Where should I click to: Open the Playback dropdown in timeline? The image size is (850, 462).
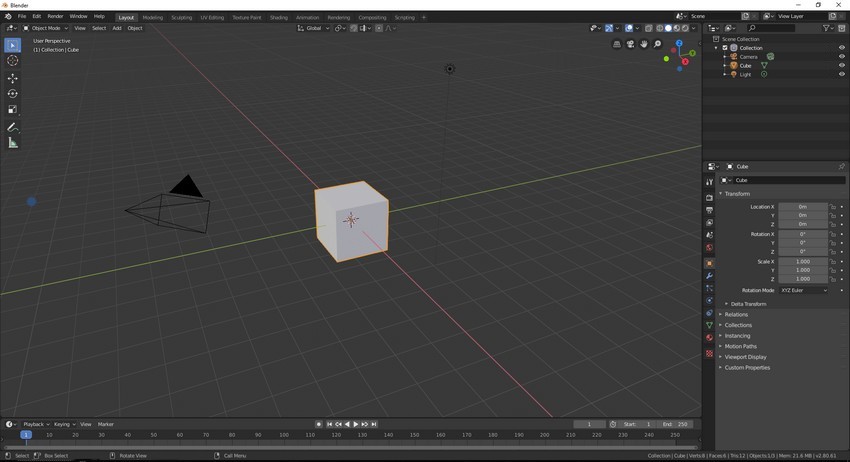[36, 424]
